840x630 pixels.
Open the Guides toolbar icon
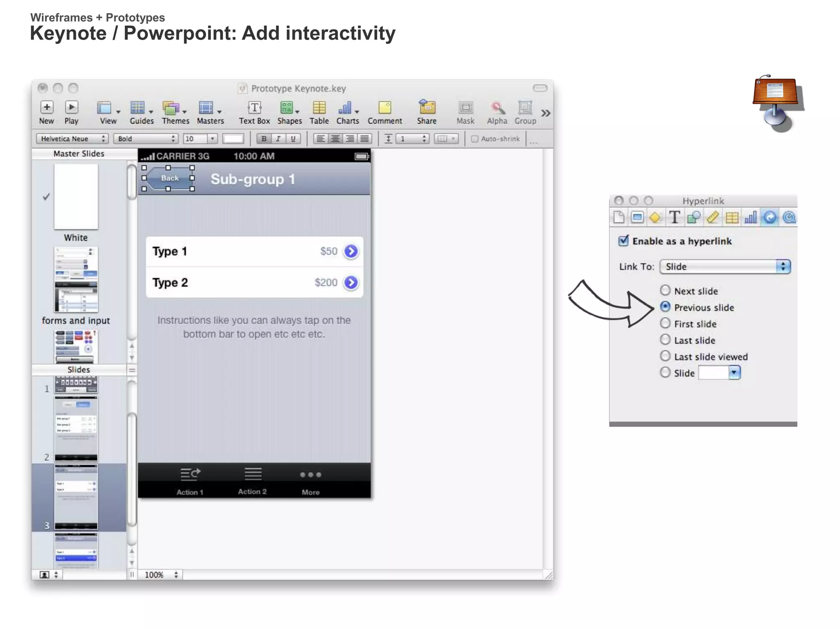coord(137,108)
